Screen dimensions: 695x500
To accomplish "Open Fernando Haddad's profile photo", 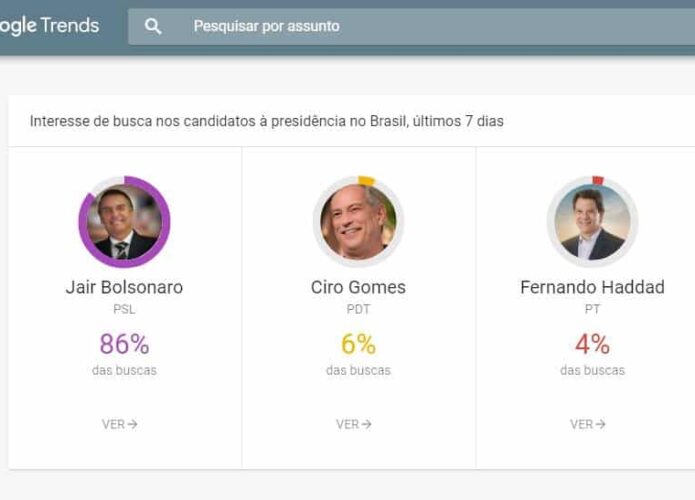I will pos(592,222).
